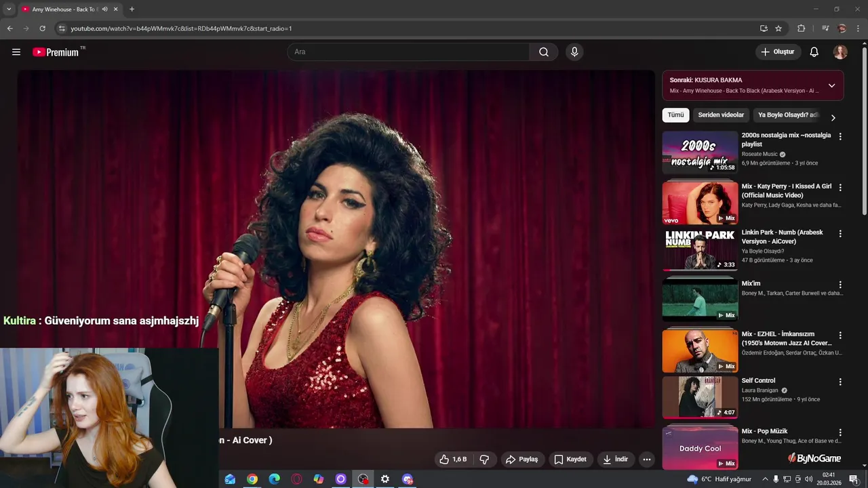This screenshot has height=488, width=868.
Task: Open the account avatar menu
Action: point(840,52)
